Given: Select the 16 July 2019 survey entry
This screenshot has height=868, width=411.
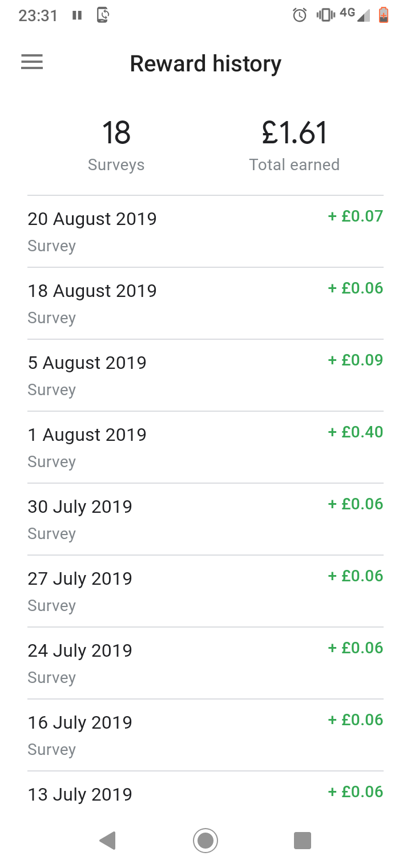Looking at the screenshot, I should 205,736.
